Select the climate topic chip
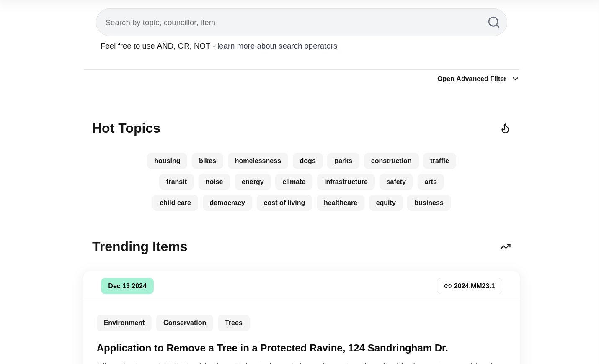 coord(294,182)
